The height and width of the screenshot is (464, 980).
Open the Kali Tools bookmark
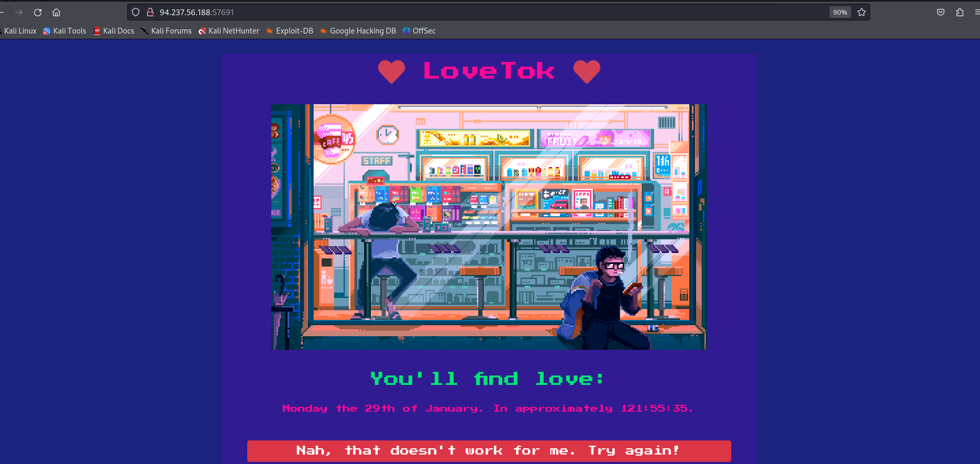[x=65, y=31]
